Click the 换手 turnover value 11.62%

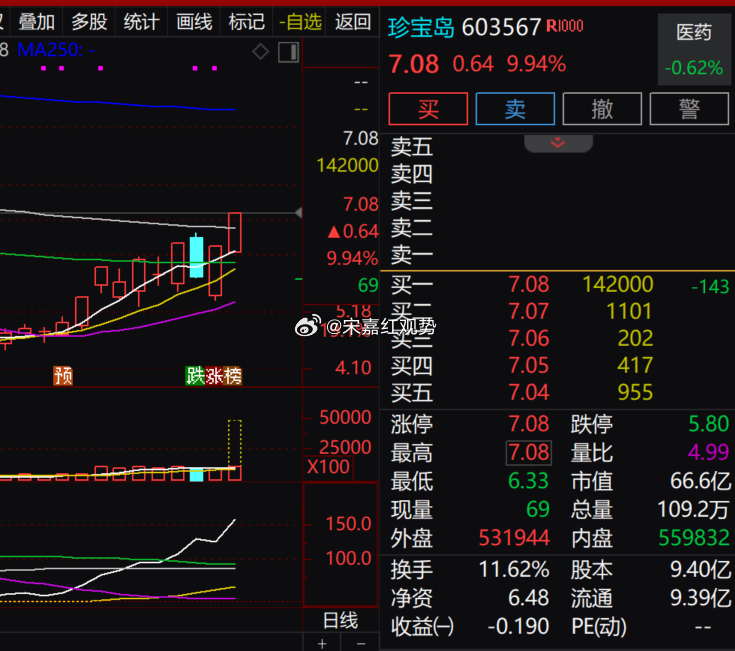pos(514,570)
